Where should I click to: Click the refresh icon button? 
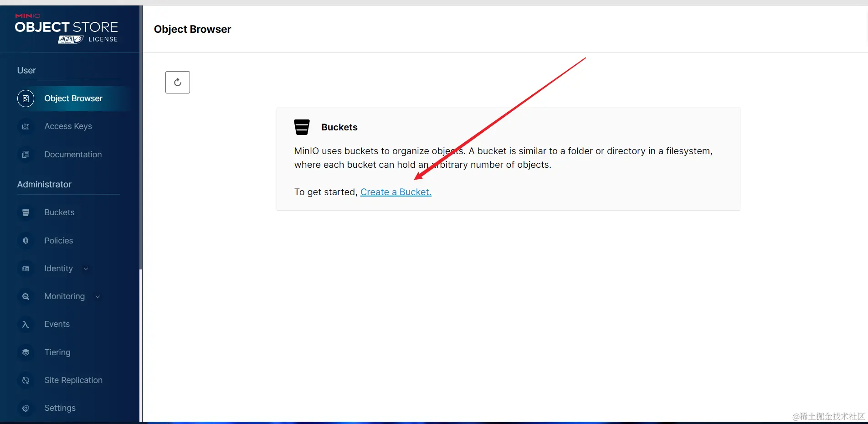click(178, 83)
